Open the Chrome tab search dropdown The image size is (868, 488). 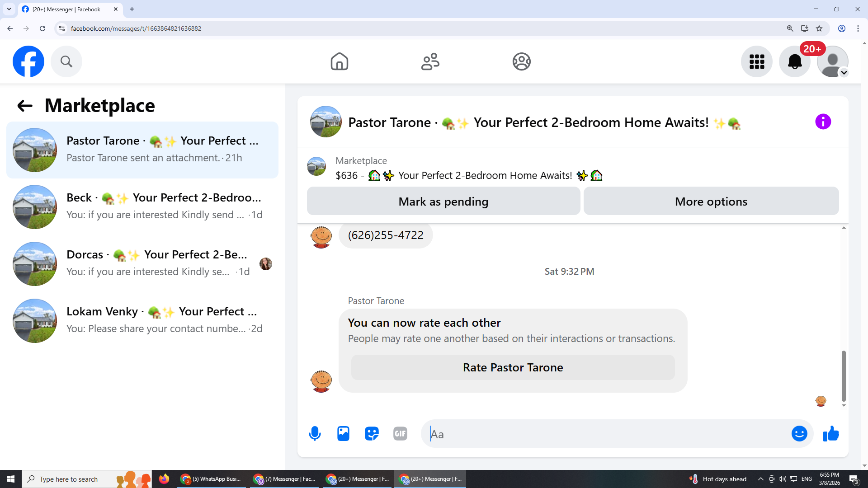pyautogui.click(x=9, y=9)
